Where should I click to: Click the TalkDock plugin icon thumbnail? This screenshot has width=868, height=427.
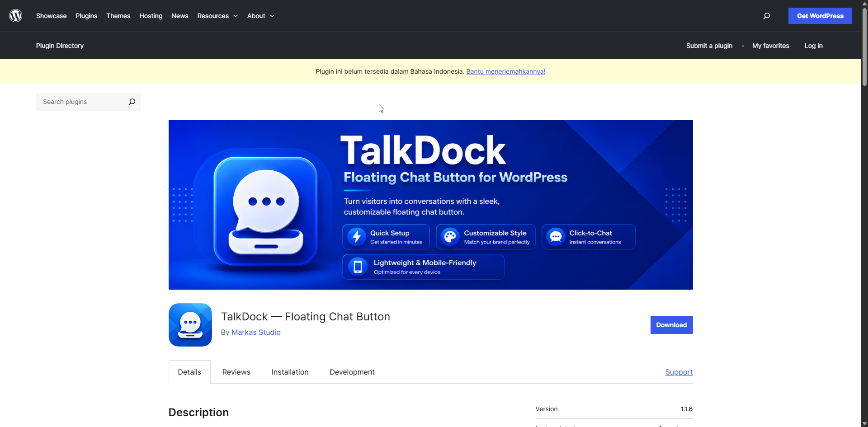pos(190,325)
